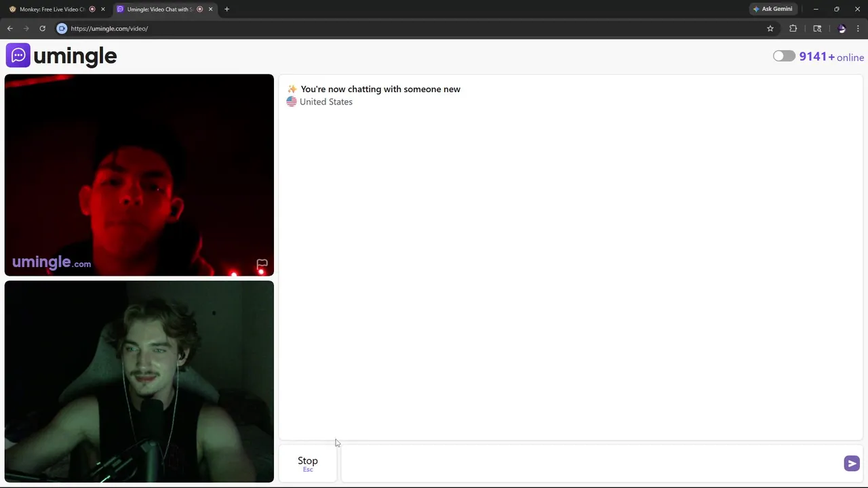Click the Umingle purple chat logo icon

[18, 56]
